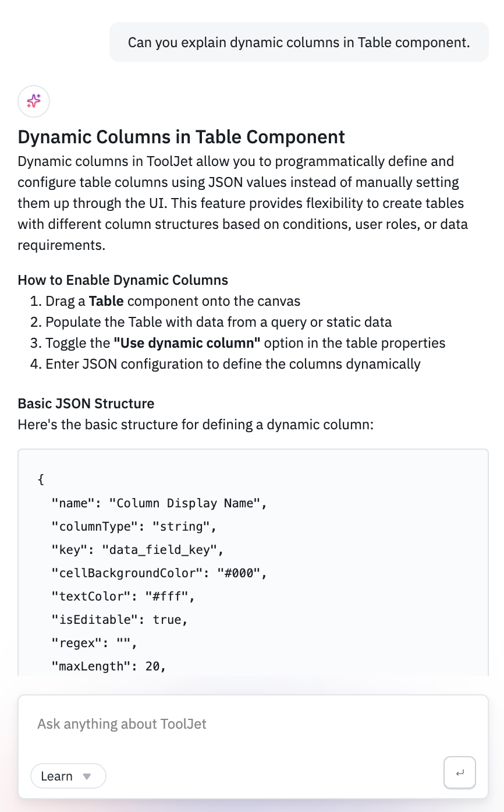Click the user question message bubble
The image size is (504, 812).
click(299, 42)
